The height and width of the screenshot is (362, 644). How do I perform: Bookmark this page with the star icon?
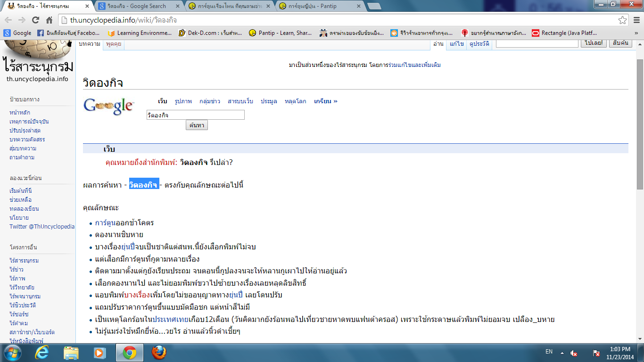coord(623,20)
